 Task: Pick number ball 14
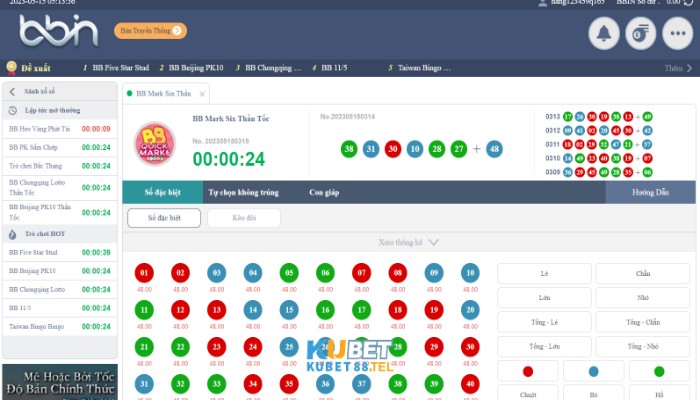253,310
